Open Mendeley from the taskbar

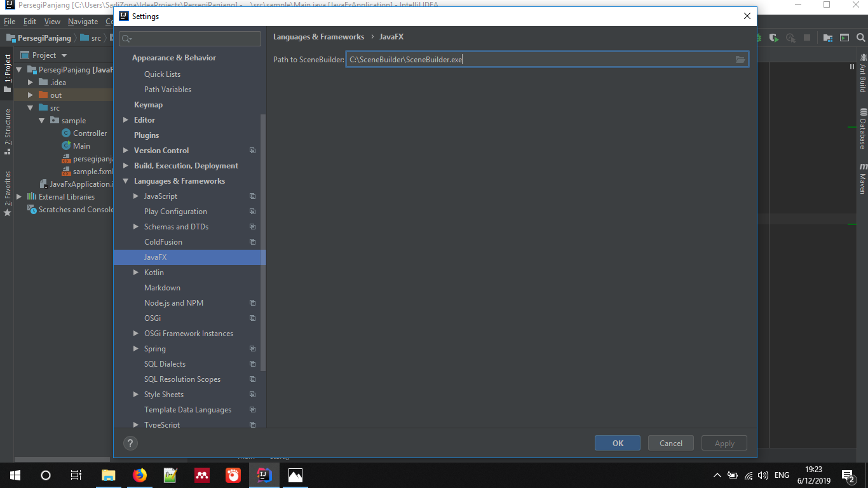[201, 475]
